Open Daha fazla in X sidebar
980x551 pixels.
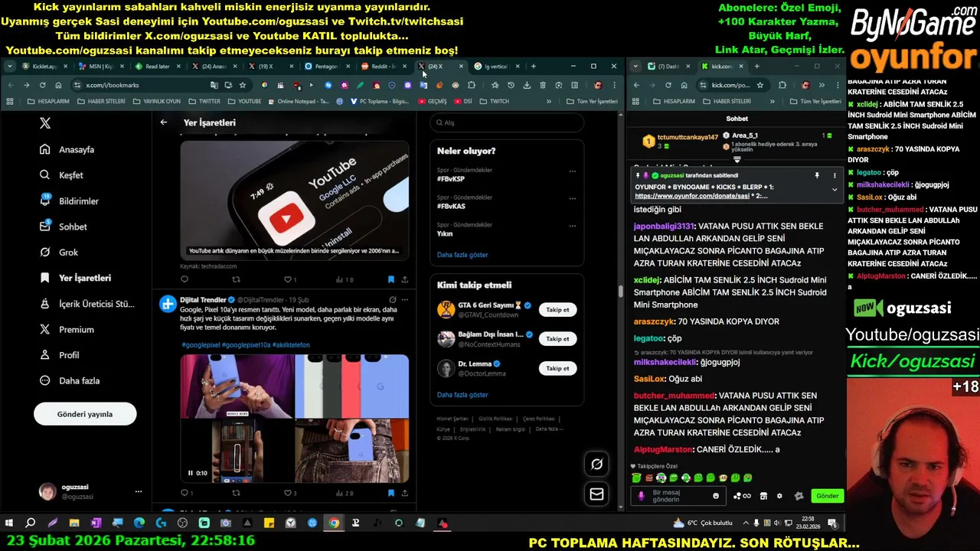(70, 380)
